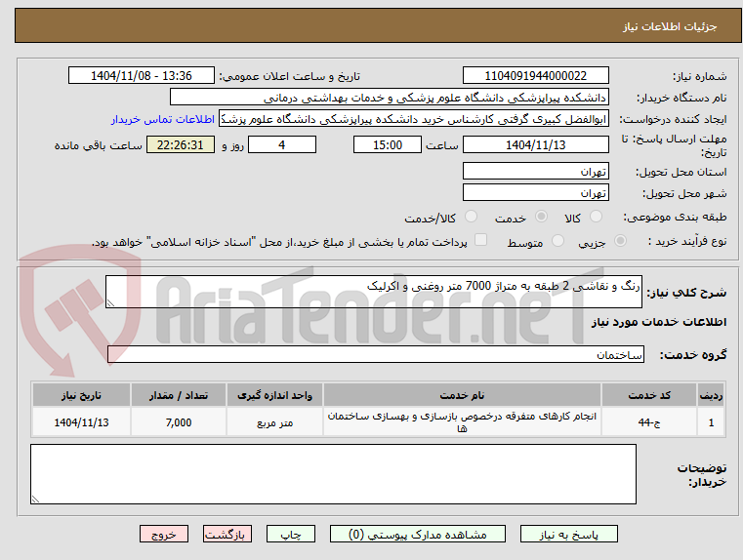Click the اطلاعات خدمات مورد نیاز heading

[x=659, y=322]
